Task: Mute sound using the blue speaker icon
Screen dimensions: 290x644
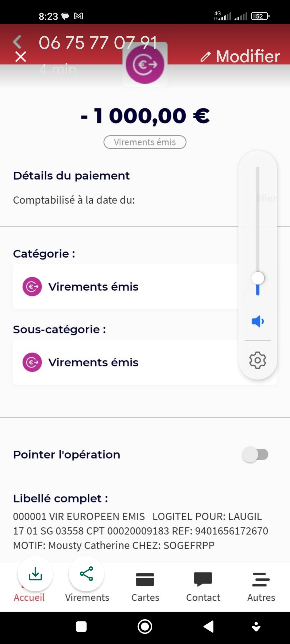Action: point(258,321)
